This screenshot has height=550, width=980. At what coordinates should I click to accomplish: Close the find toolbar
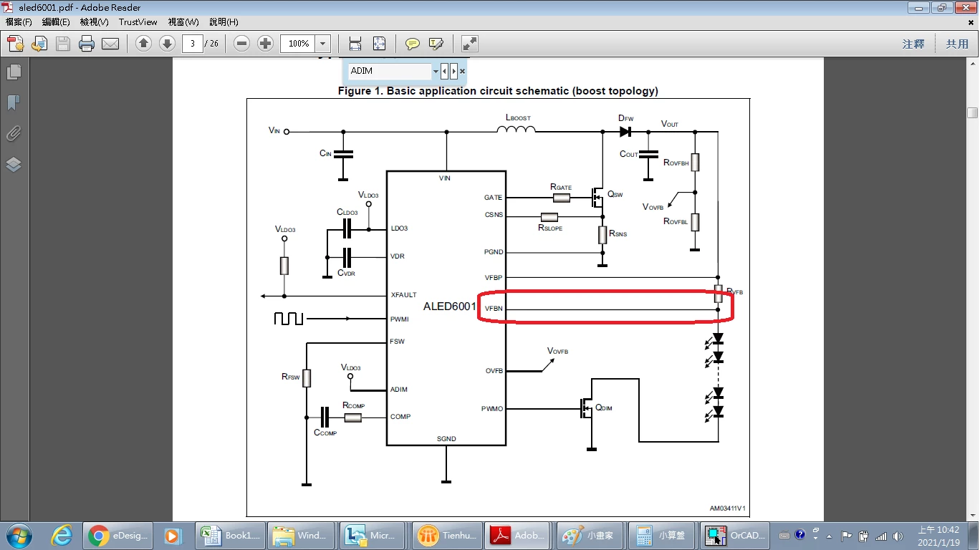(463, 71)
